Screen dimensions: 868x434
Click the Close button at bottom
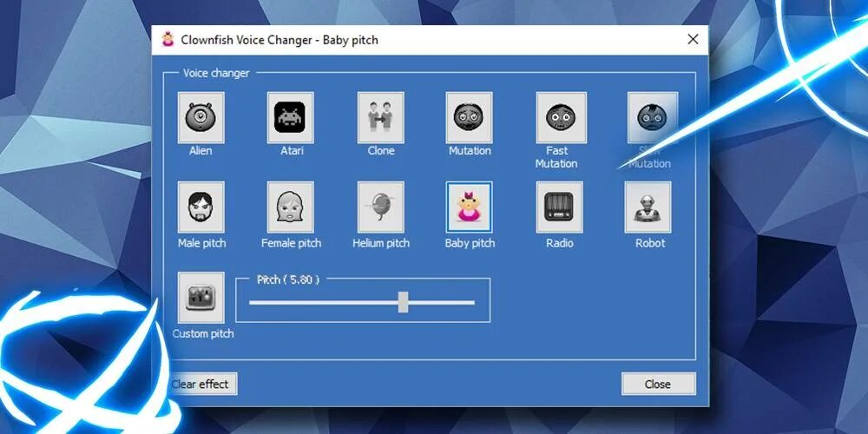click(x=658, y=384)
